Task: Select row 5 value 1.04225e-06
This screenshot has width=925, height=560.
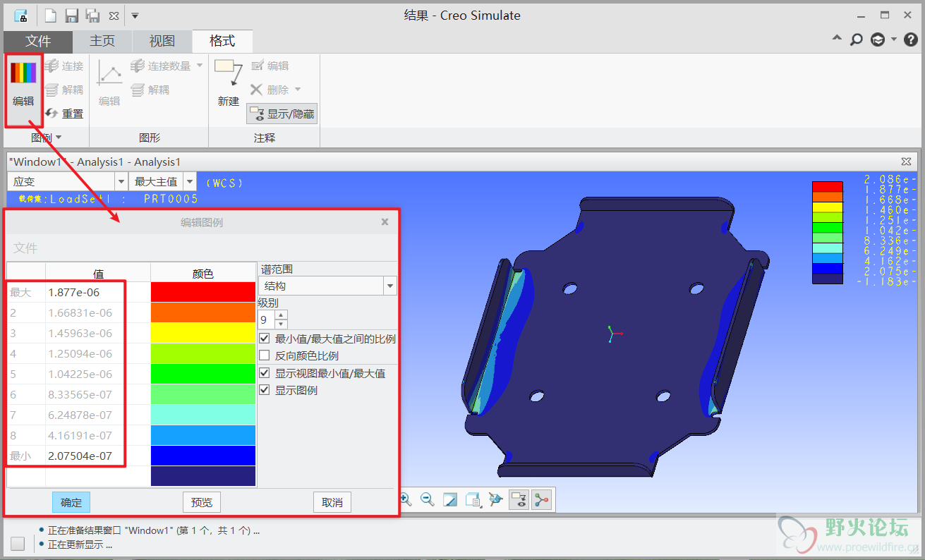Action: click(x=97, y=374)
